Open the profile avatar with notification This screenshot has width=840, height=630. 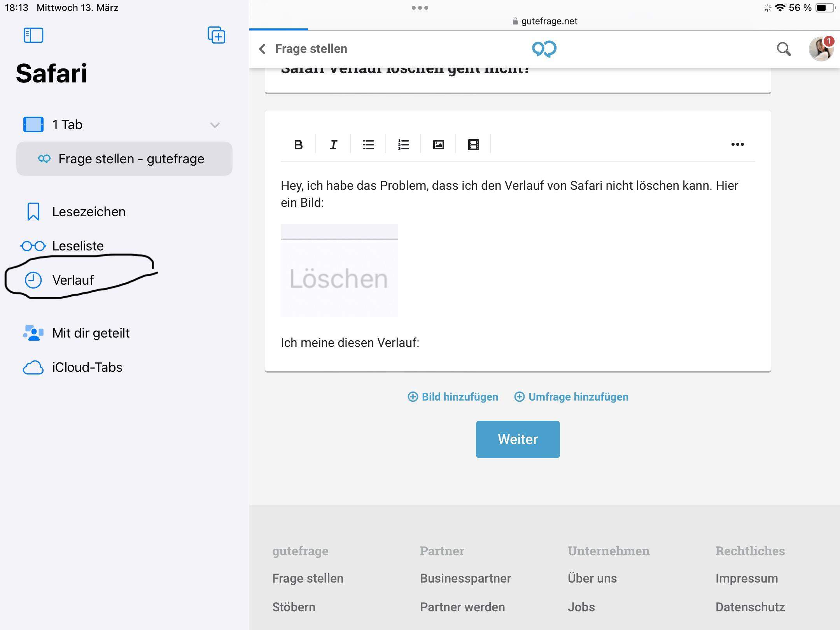[x=821, y=49]
